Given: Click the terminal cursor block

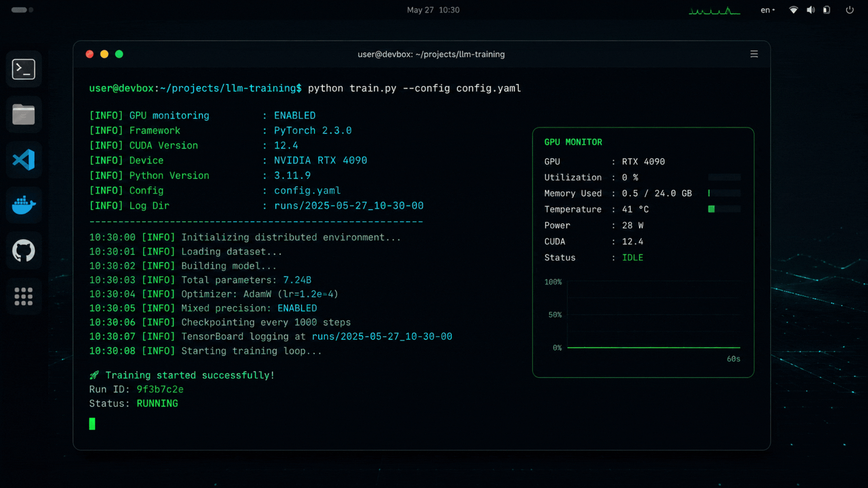Looking at the screenshot, I should tap(92, 424).
